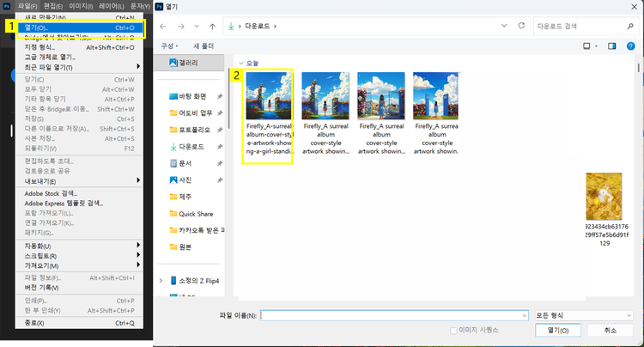Enable the 이미지 시퀀스 checkbox
Image resolution: width=644 pixels, height=347 pixels.
click(453, 330)
